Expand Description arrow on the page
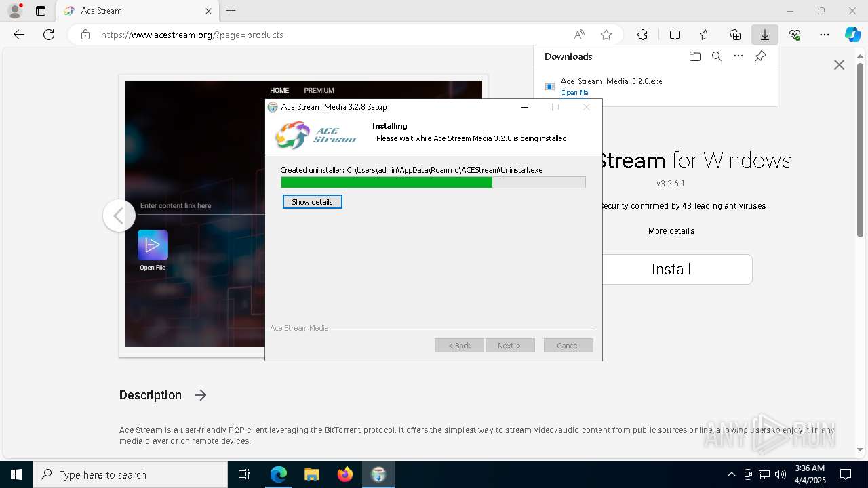This screenshot has height=488, width=868. [201, 395]
